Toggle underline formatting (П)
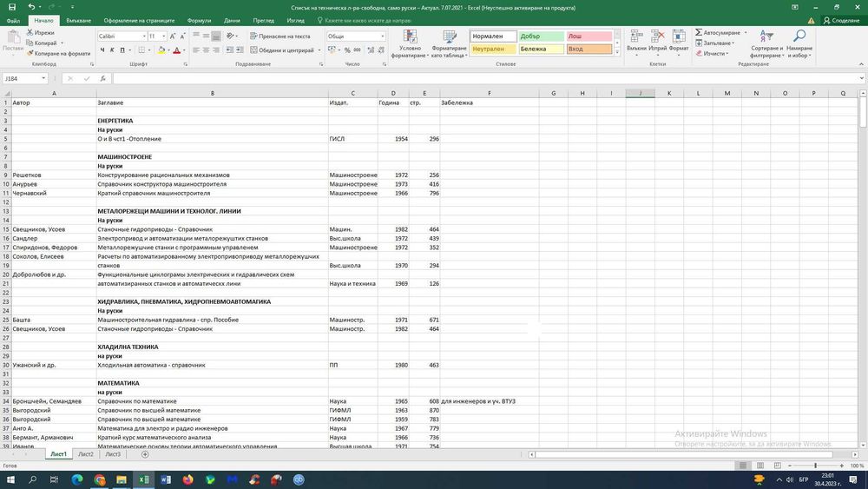868x489 pixels. coord(122,50)
